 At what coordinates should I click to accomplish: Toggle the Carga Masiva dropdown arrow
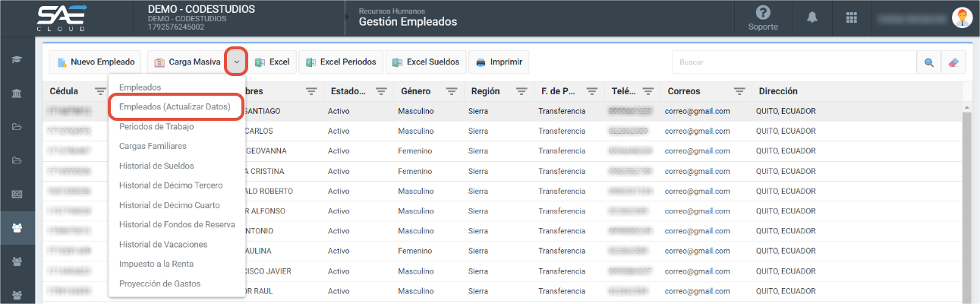pos(237,62)
